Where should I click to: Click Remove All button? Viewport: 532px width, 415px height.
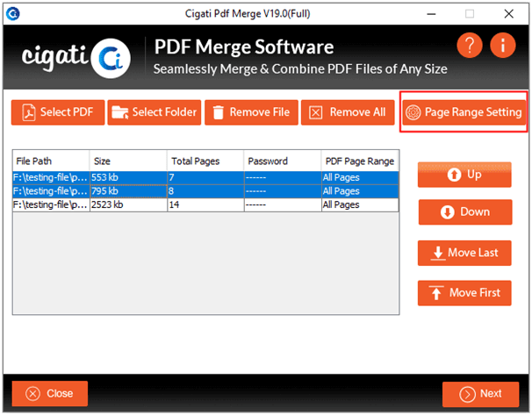(348, 112)
